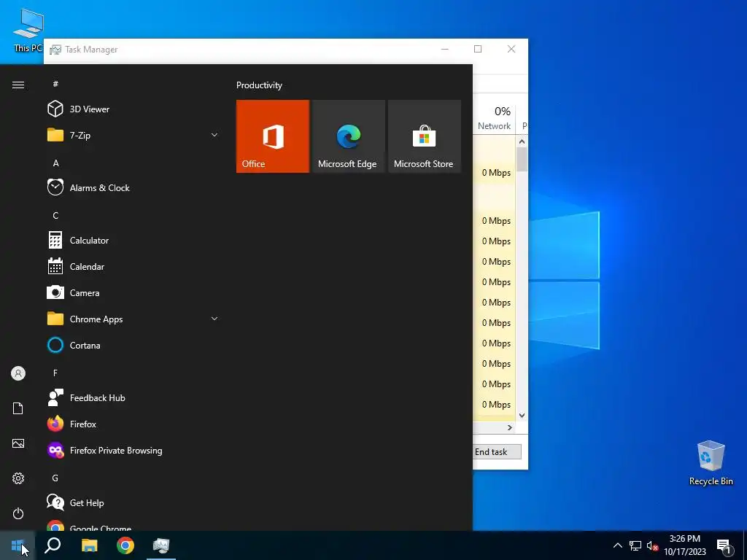Click the Task Manager taskbar icon

tap(161, 545)
